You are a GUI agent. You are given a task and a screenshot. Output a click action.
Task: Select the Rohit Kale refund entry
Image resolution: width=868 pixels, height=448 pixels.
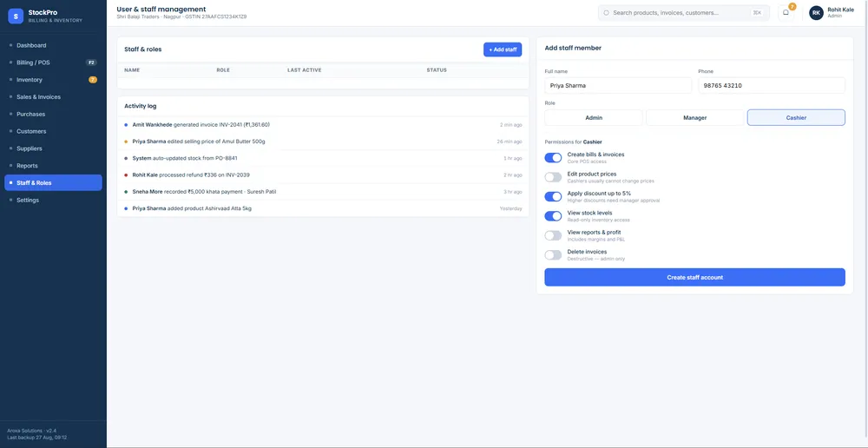[323, 175]
